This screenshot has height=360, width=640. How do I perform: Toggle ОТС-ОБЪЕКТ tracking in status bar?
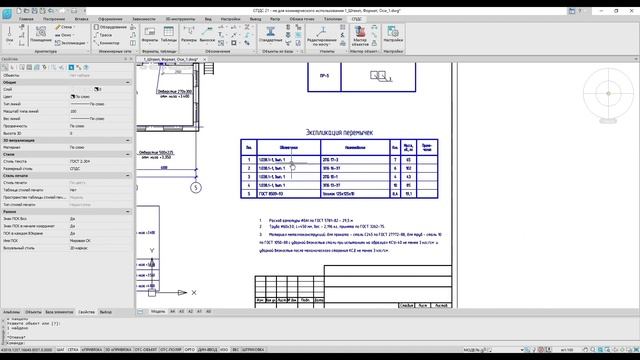tap(146, 350)
